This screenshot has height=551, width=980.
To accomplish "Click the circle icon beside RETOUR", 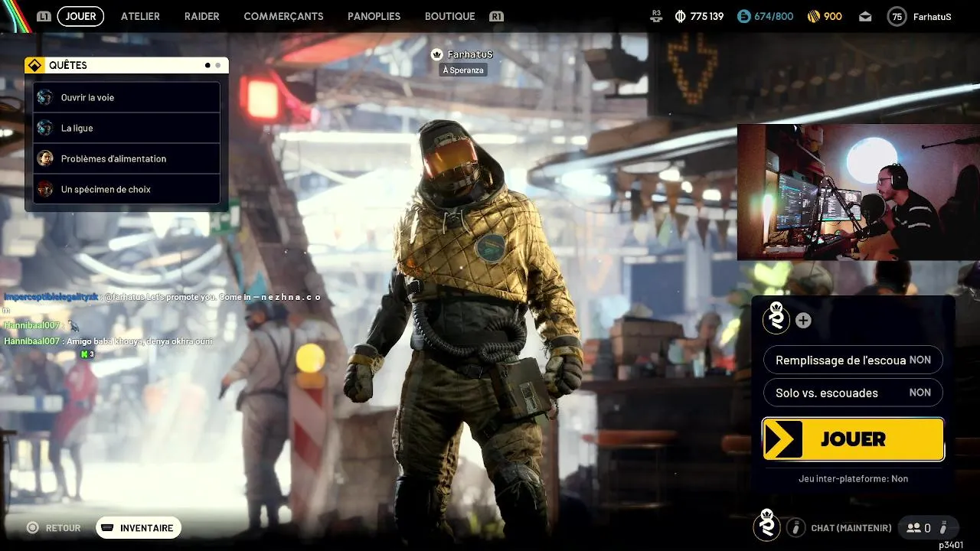I will pyautogui.click(x=32, y=528).
